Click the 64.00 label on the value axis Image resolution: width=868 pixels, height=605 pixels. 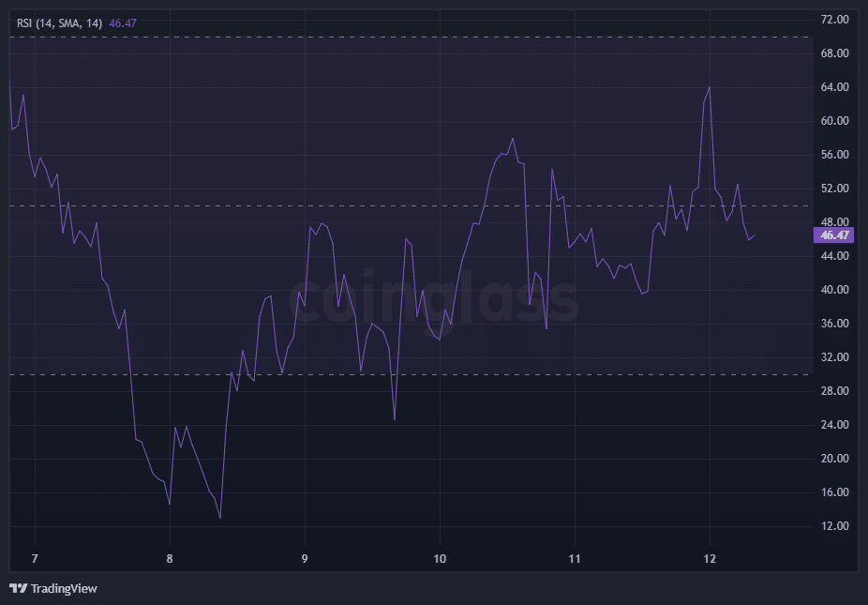point(833,87)
